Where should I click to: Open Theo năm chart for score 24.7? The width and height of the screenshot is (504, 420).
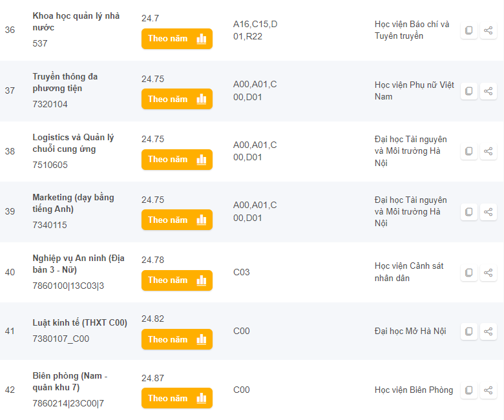point(176,39)
